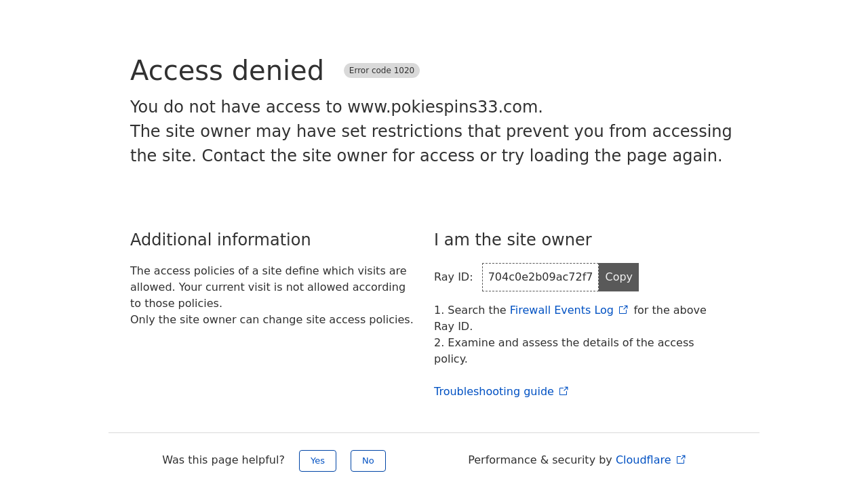Click the 'Ray ID:' label
Image resolution: width=868 pixels, height=488 pixels.
coord(454,277)
